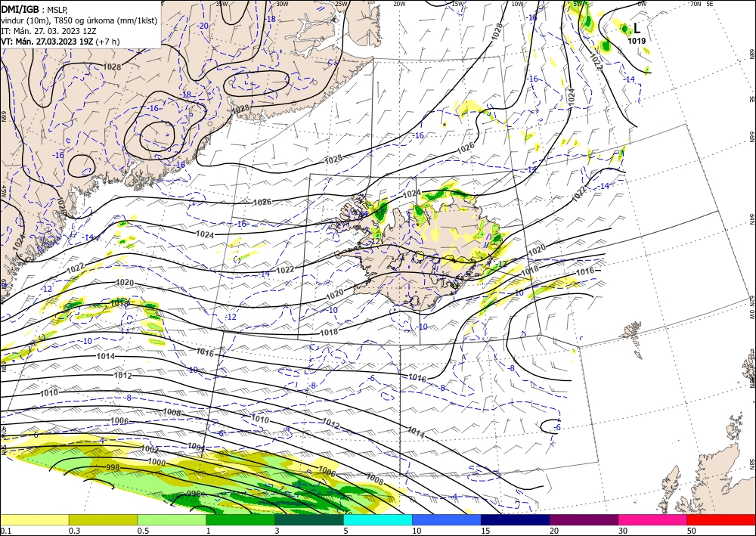Click the 'vindur (10m), T850 og úrkoma' line
Image resolution: width=756 pixels, height=536 pixels.
[79, 20]
